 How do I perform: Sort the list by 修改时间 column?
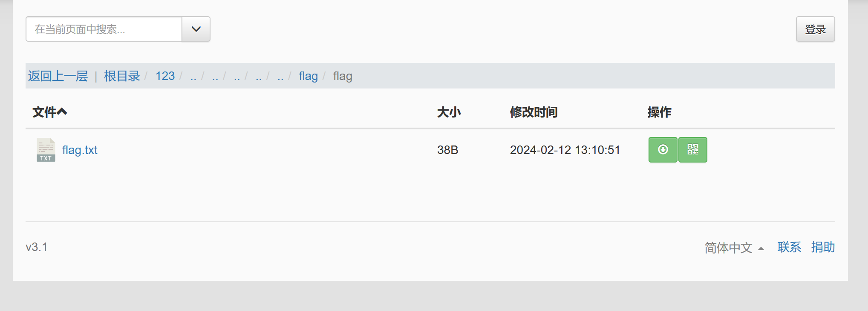click(533, 112)
